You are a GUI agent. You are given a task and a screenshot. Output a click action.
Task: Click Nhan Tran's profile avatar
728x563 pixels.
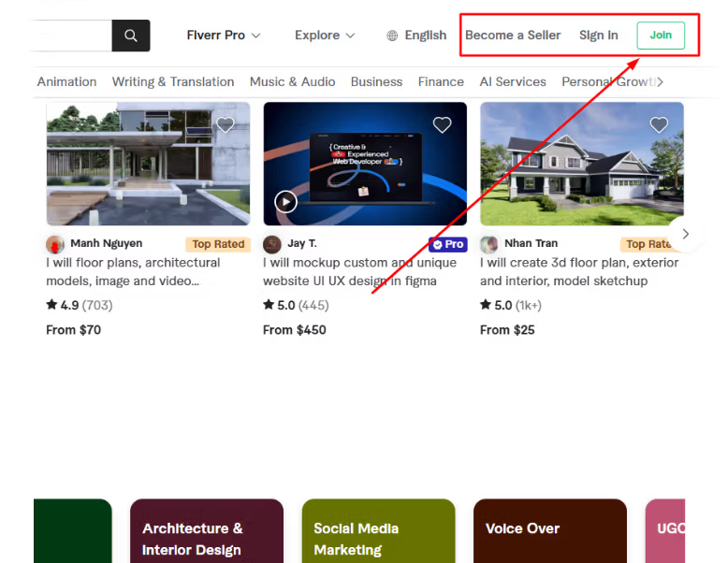tap(488, 244)
